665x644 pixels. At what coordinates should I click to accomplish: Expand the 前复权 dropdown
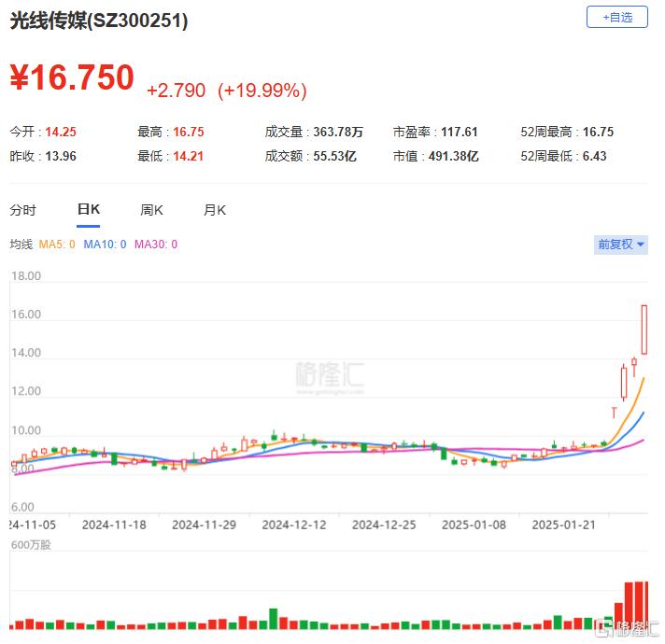pyautogui.click(x=620, y=245)
